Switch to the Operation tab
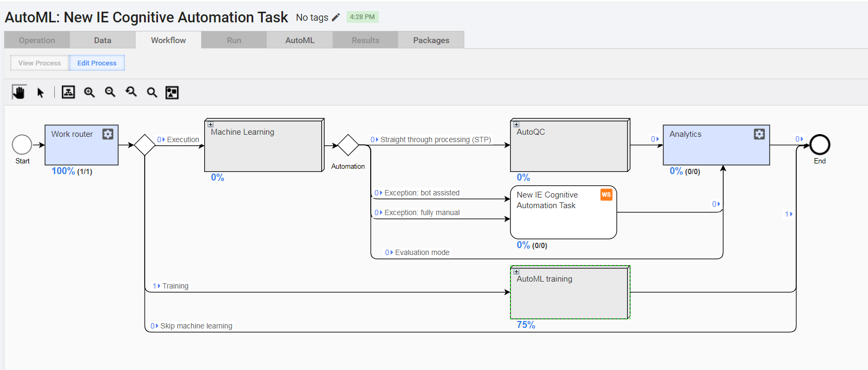The width and height of the screenshot is (868, 370). click(x=37, y=40)
